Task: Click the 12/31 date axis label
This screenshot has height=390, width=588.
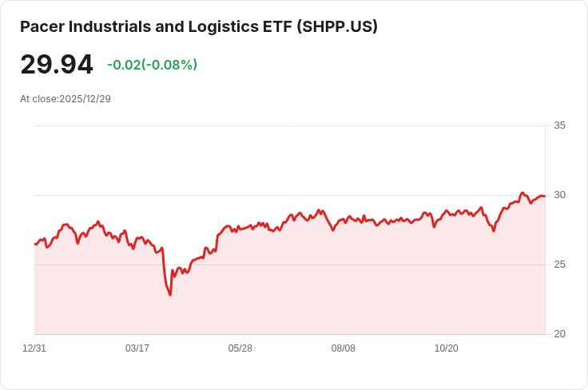Action: point(34,348)
